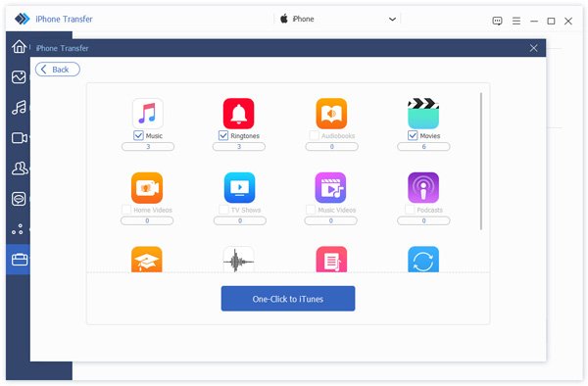Click the Home Videos count field

pos(147,220)
